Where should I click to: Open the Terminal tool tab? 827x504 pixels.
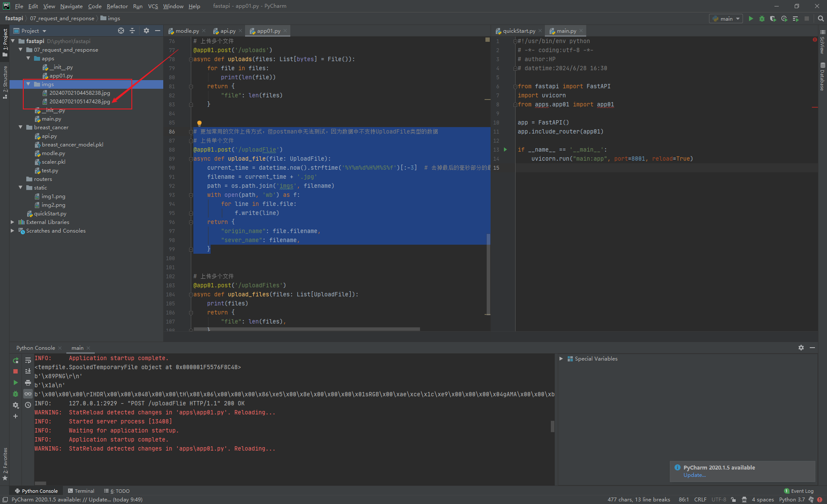81,491
